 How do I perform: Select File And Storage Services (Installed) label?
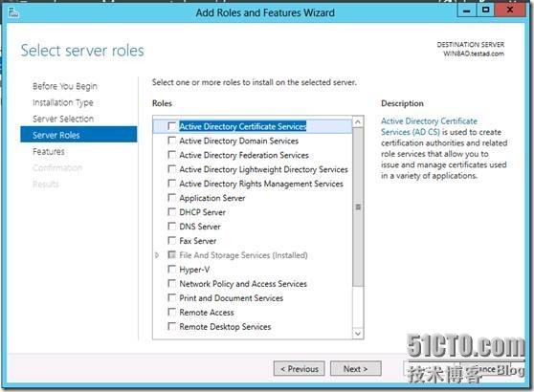coord(243,255)
